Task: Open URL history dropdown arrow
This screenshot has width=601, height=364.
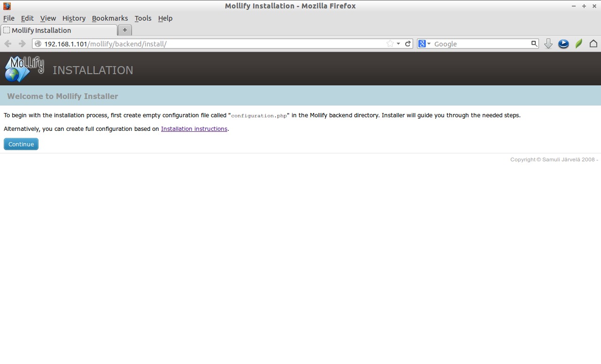Action: (398, 44)
